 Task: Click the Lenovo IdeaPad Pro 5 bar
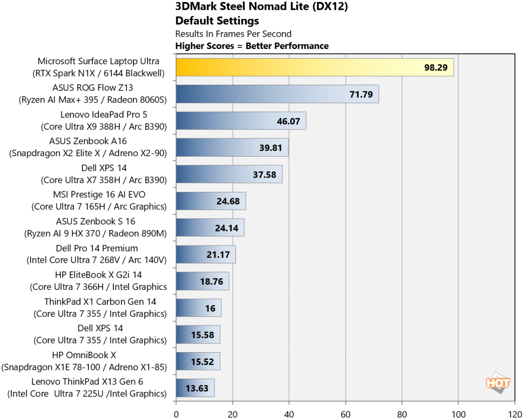click(x=241, y=120)
